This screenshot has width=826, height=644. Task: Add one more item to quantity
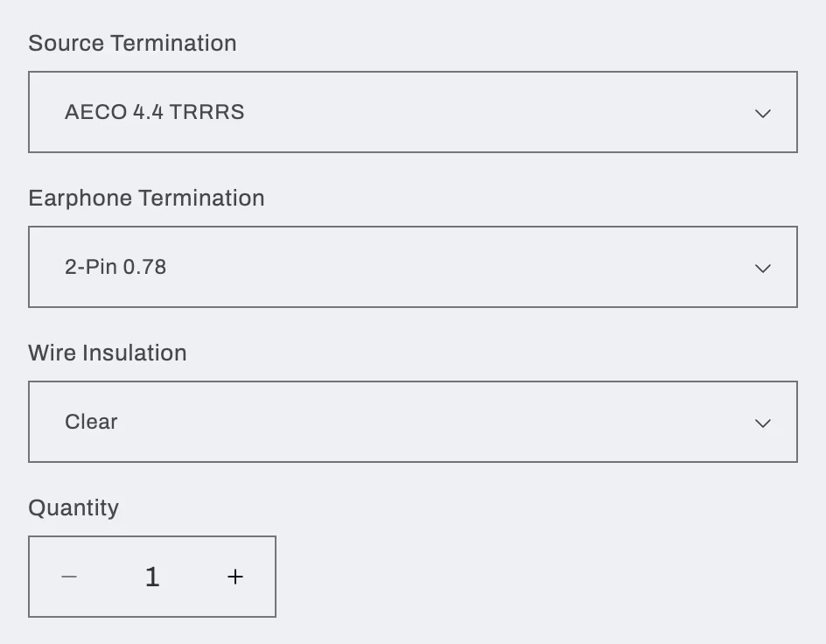234,577
